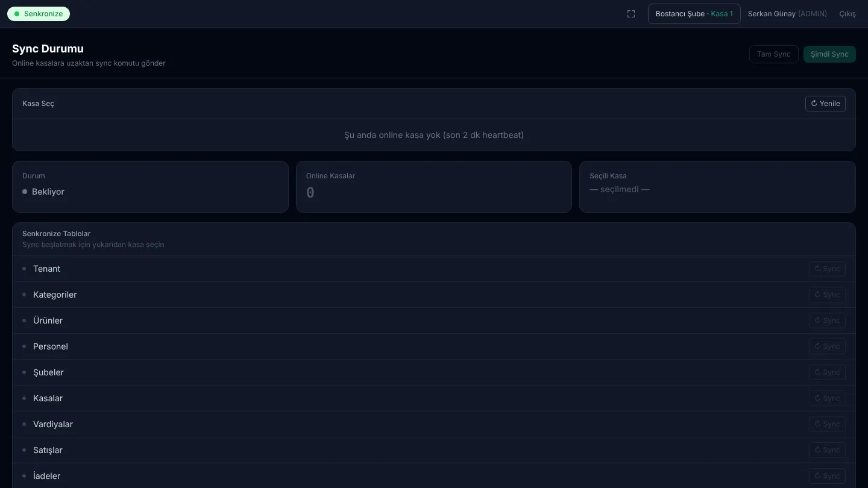Click the Sync button for Personel

827,346
